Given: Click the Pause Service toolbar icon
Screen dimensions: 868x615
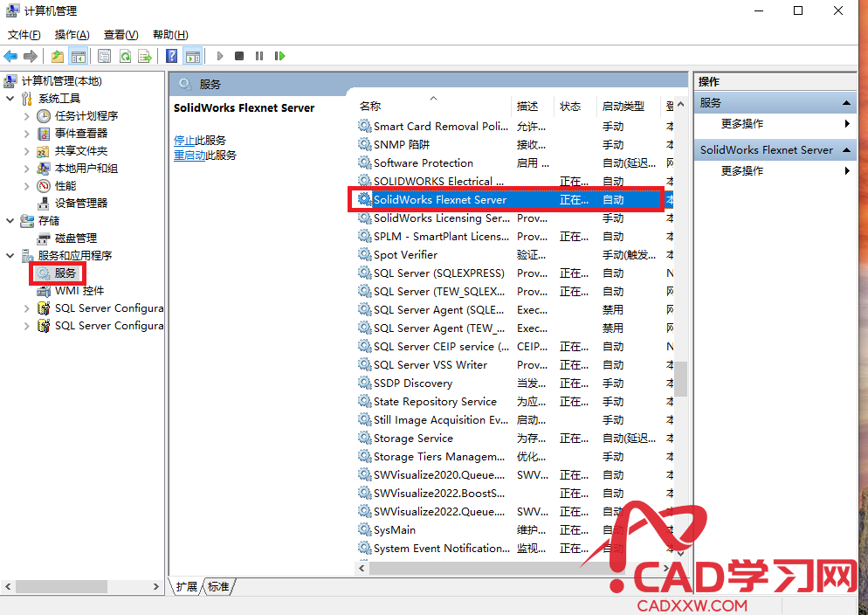Looking at the screenshot, I should (259, 56).
